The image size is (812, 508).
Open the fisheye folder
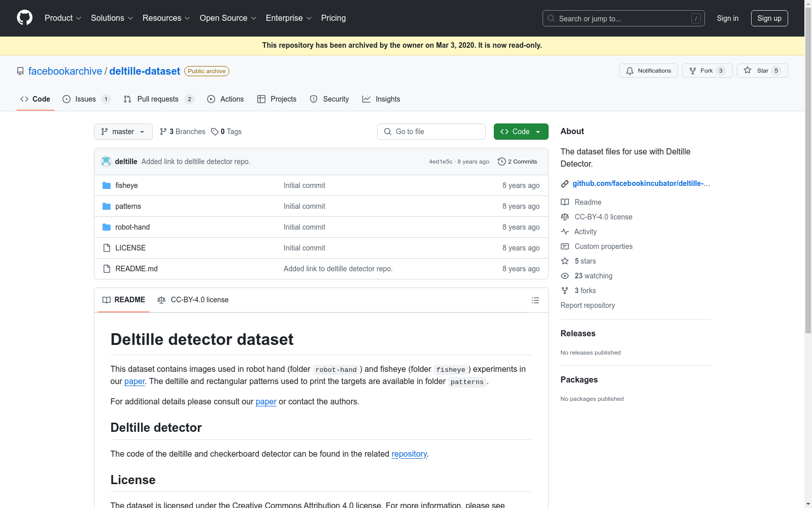click(126, 185)
